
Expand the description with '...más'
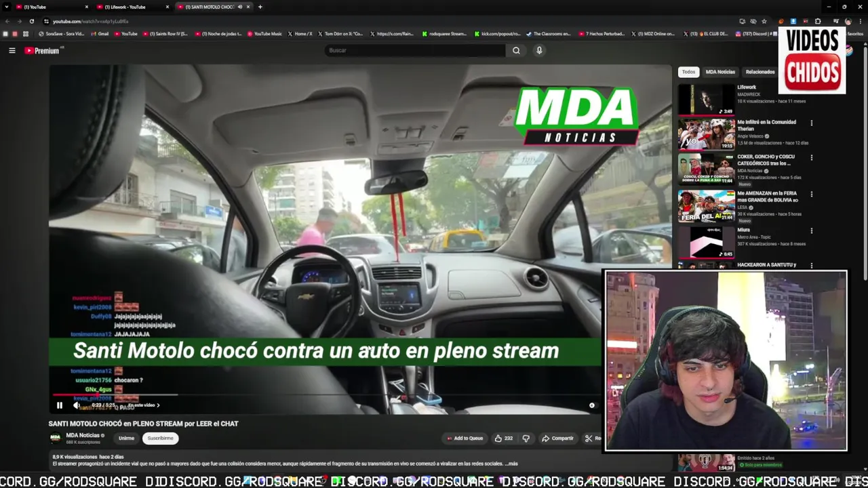(x=511, y=464)
